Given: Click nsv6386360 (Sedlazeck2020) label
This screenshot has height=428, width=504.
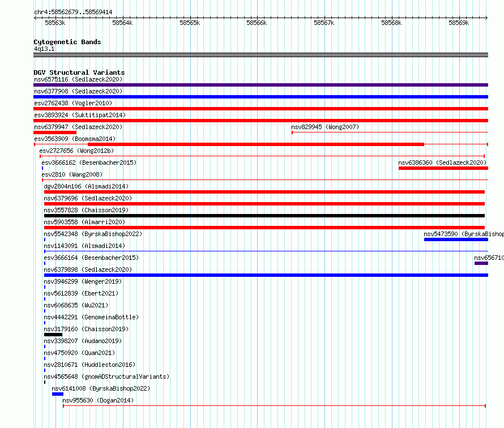Looking at the screenshot, I should coord(442,162).
